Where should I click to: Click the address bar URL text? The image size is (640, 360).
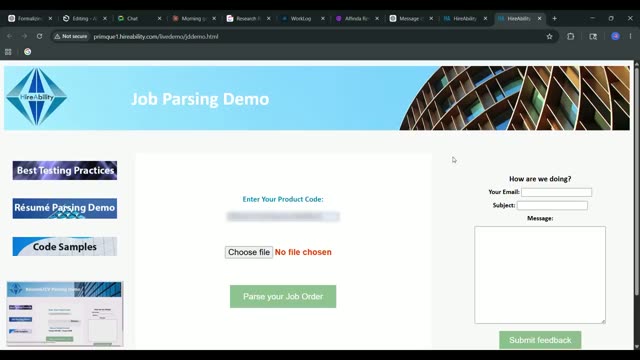point(156,37)
